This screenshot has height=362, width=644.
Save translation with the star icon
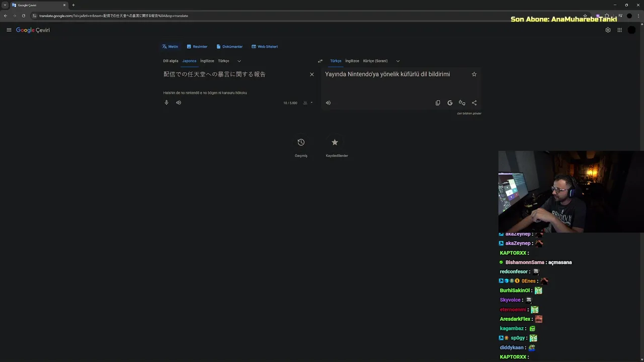click(x=474, y=74)
